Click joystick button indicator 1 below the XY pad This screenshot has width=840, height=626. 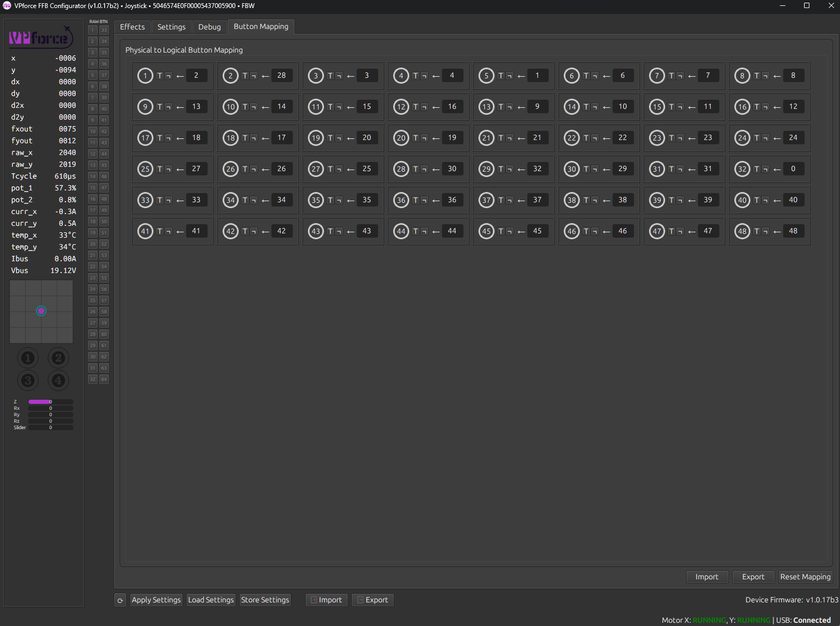(x=28, y=358)
